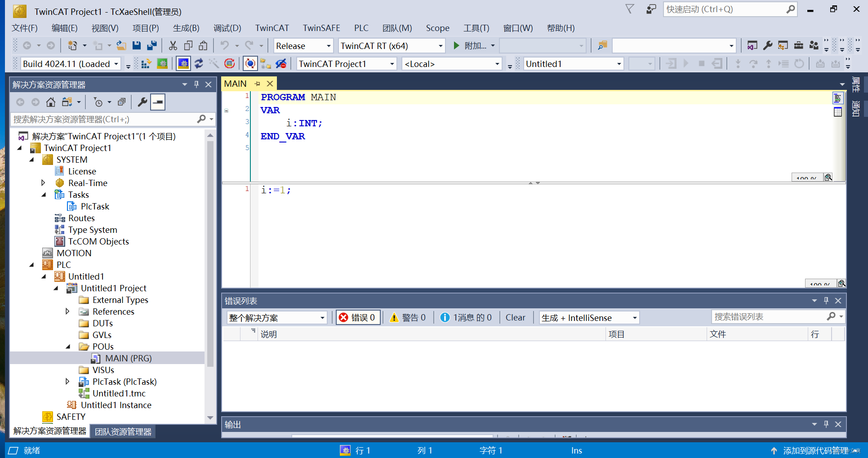Toggle Show Online Data button

250,64
